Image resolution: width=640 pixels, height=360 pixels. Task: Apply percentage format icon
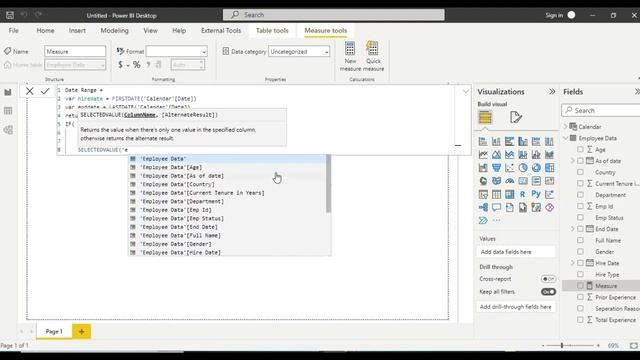pos(136,64)
